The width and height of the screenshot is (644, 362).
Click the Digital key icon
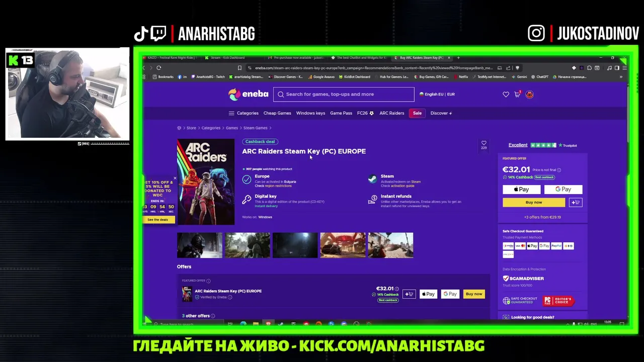coord(247,200)
